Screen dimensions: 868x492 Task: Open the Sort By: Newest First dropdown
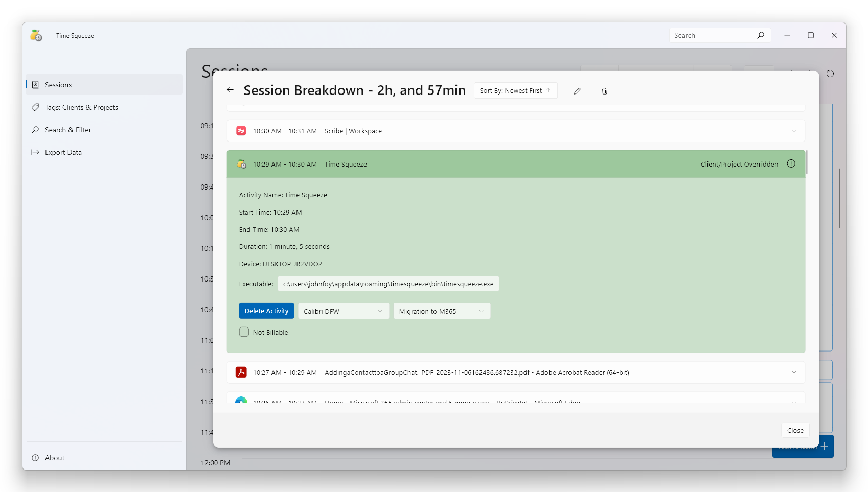point(515,90)
